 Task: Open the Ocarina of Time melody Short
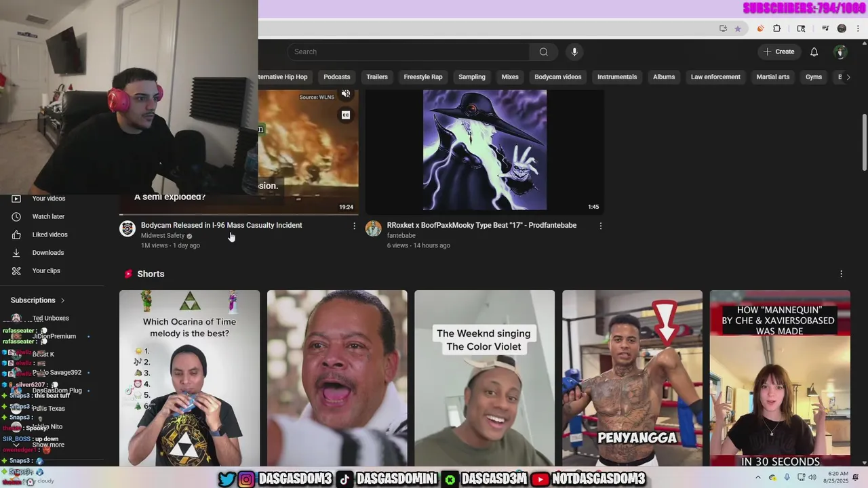point(189,378)
